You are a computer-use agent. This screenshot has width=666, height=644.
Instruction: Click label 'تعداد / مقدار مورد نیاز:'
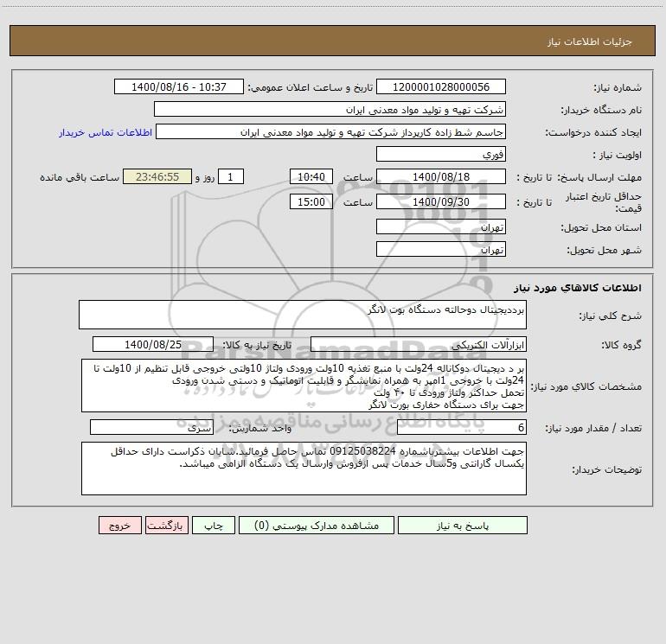[x=593, y=429]
